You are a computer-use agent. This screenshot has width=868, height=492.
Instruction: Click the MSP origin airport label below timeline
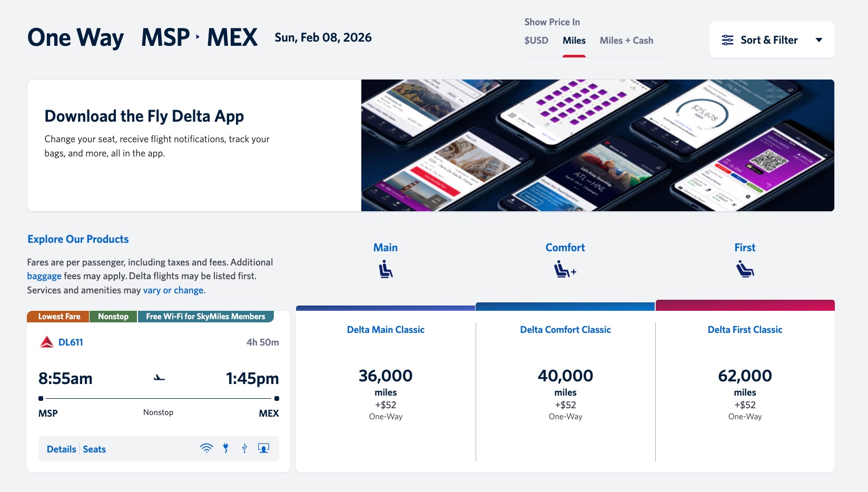[48, 414]
